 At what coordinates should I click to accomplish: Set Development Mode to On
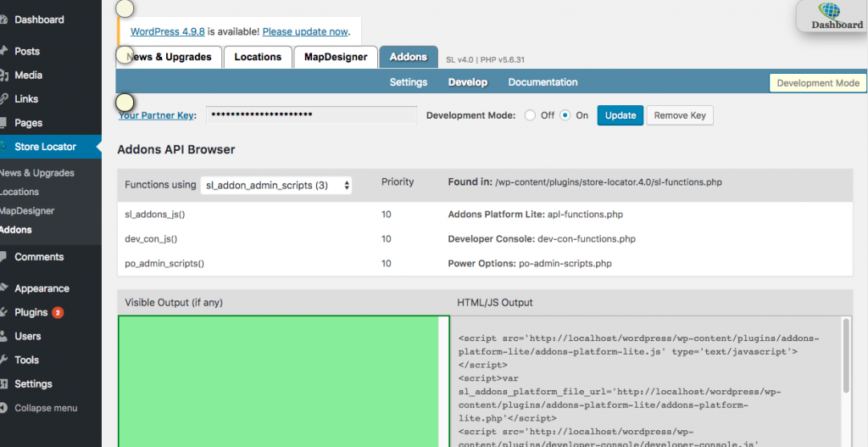click(565, 115)
